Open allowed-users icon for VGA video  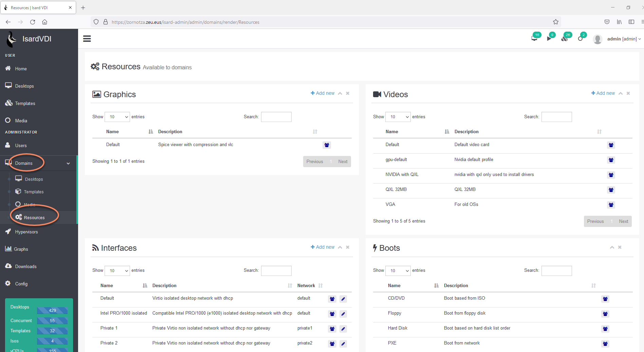pos(611,205)
